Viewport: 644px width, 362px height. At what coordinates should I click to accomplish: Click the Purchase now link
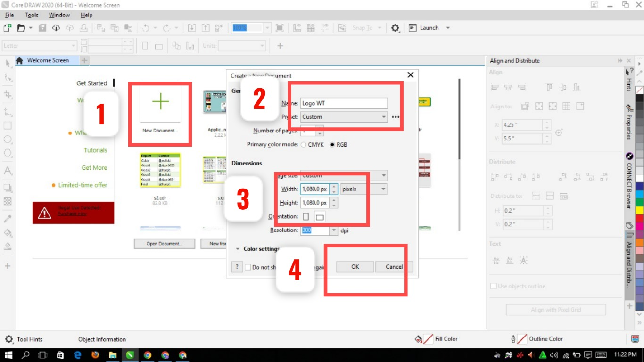click(72, 214)
